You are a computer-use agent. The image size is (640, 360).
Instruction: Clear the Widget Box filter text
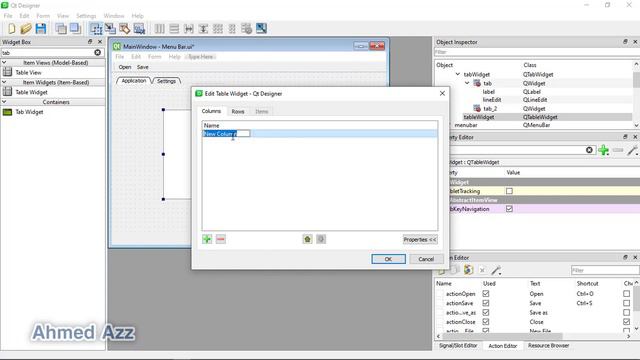(98, 52)
